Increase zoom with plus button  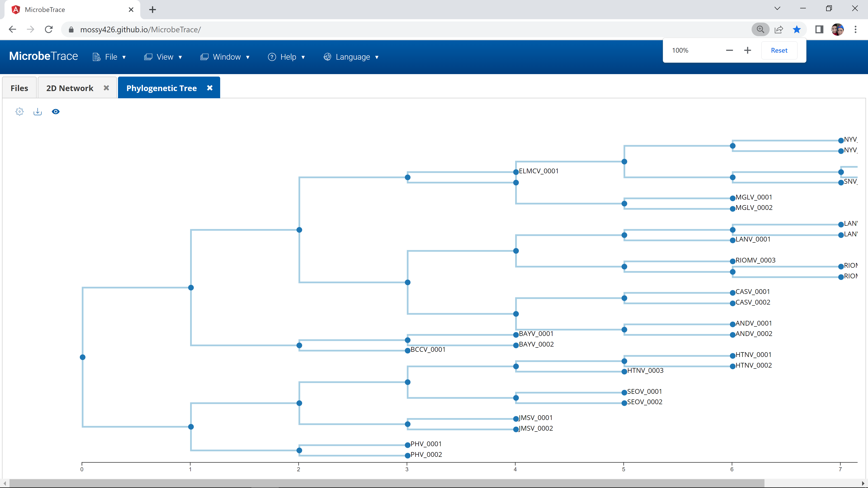coord(747,51)
